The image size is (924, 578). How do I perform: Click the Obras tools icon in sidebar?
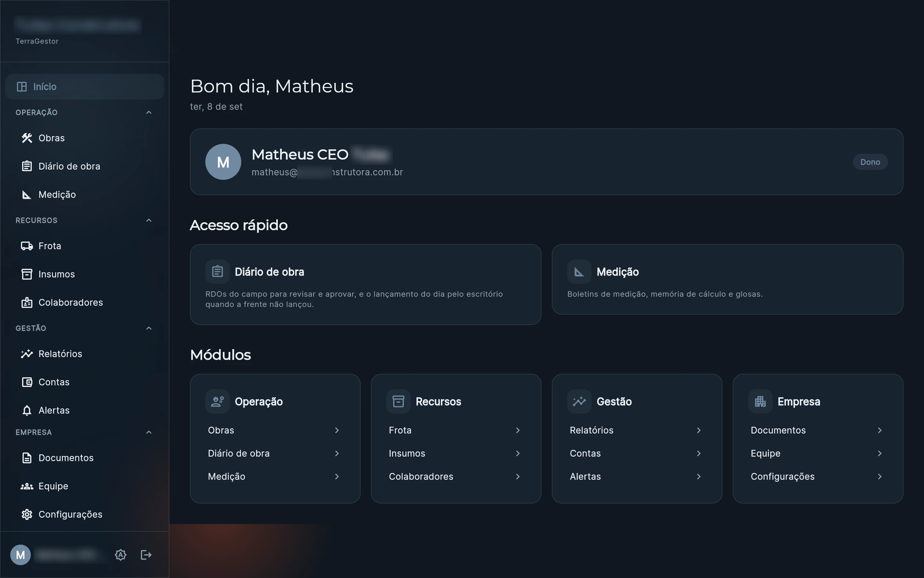[x=27, y=138]
